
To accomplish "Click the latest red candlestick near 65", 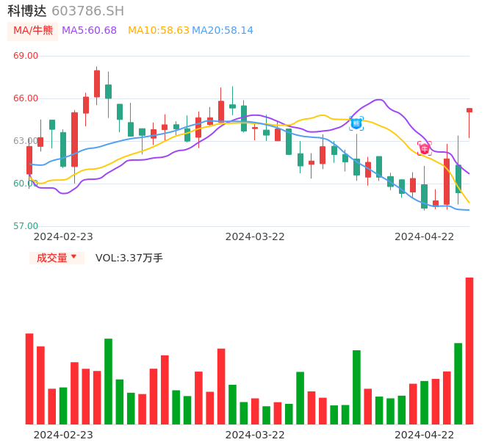I will 469,110.
